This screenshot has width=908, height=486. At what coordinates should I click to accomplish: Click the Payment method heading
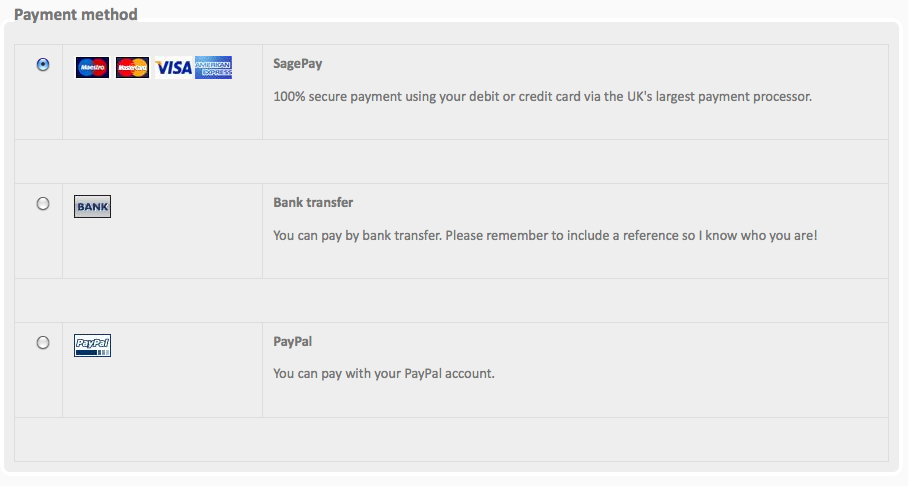76,14
